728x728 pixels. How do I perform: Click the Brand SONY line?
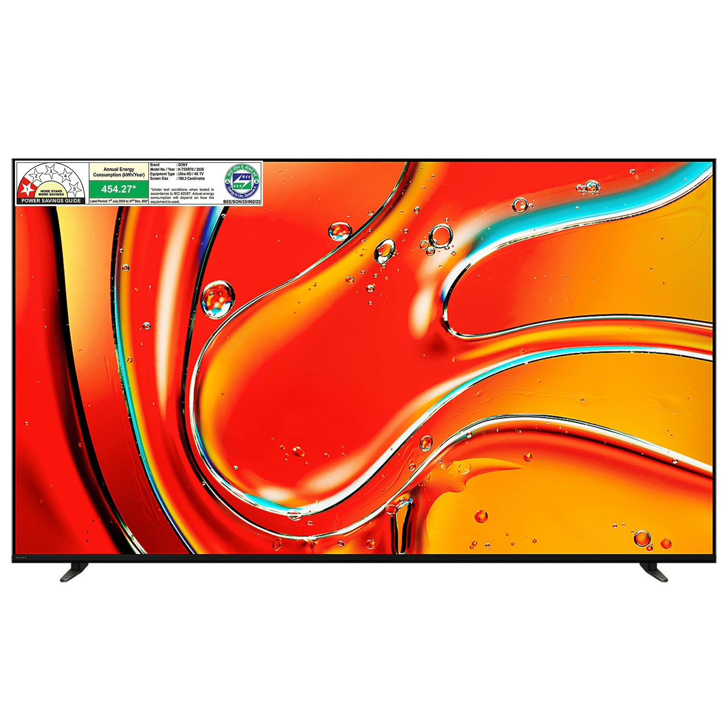169,165
